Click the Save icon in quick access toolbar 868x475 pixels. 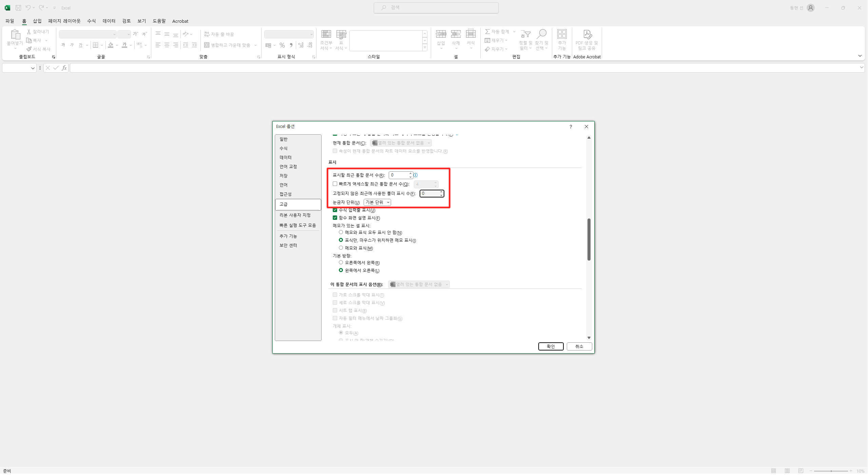tap(18, 7)
